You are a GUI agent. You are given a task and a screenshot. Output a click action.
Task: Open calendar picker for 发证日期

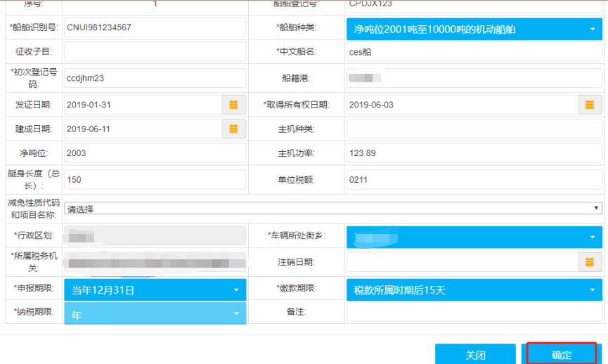coord(233,105)
